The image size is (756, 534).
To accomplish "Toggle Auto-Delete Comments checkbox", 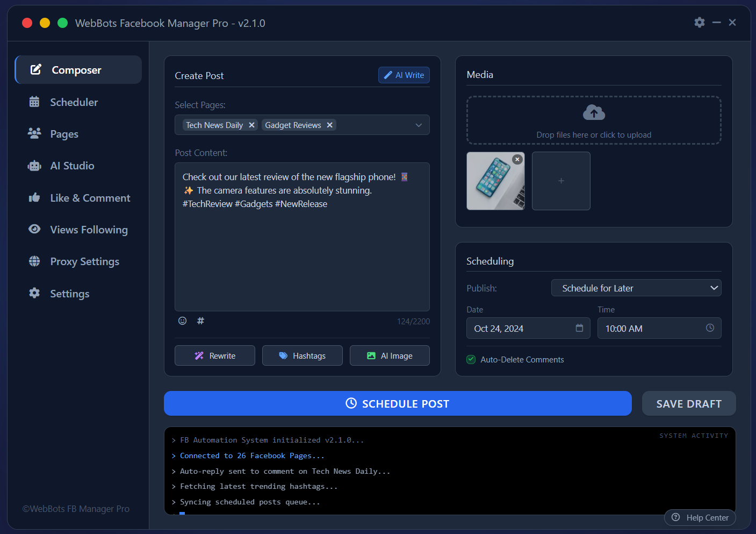I will [471, 359].
